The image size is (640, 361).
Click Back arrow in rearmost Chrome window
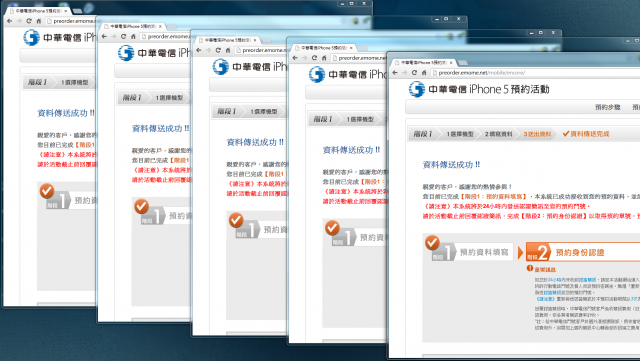pos(9,21)
